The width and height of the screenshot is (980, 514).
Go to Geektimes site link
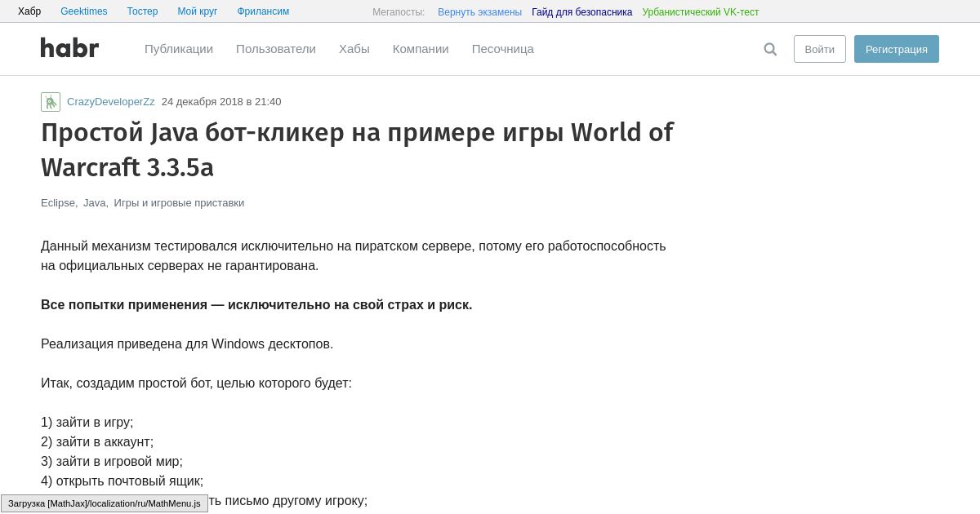pos(84,11)
